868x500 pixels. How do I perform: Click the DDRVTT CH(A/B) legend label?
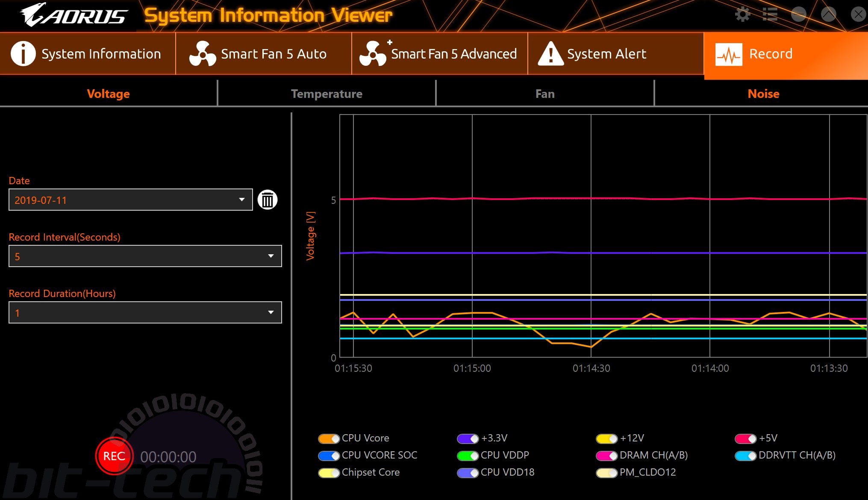coord(797,455)
